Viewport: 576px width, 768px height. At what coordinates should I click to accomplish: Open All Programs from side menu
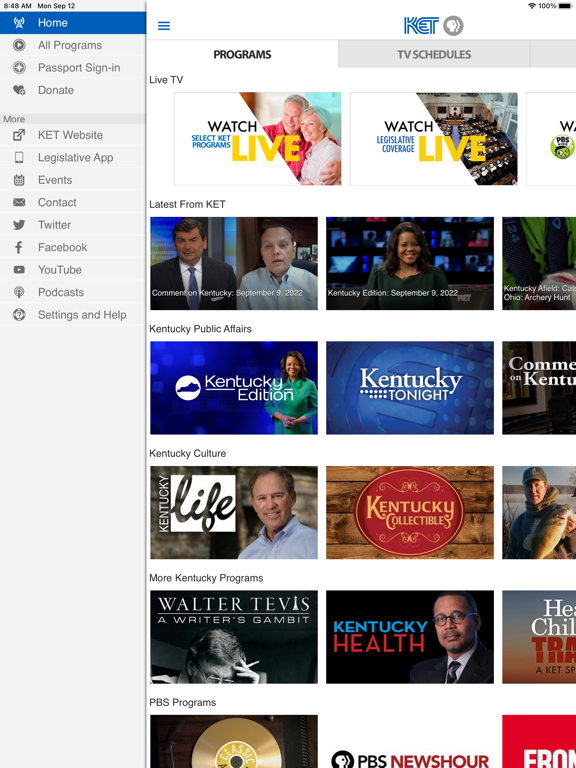pyautogui.click(x=73, y=45)
